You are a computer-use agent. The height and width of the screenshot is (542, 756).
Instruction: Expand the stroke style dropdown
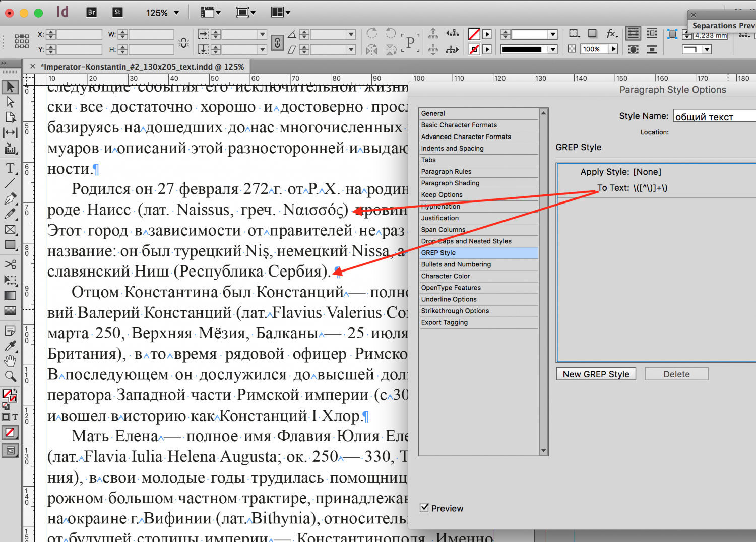[553, 49]
